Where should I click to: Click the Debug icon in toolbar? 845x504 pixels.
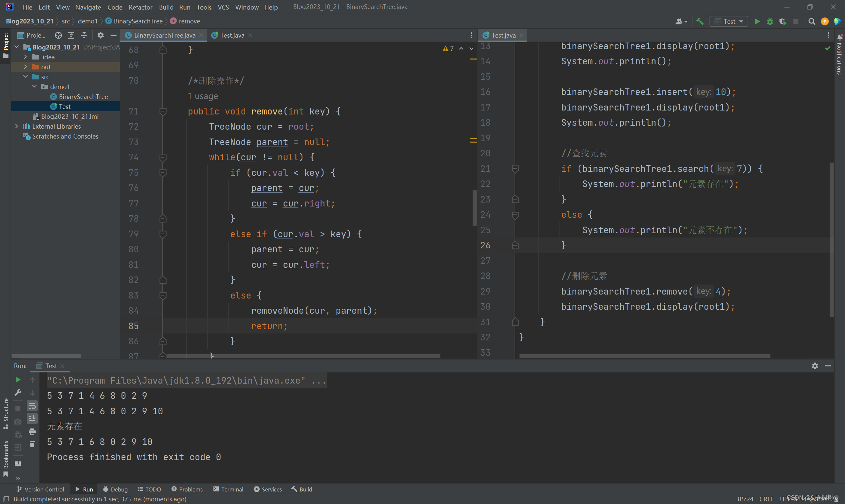pyautogui.click(x=770, y=22)
